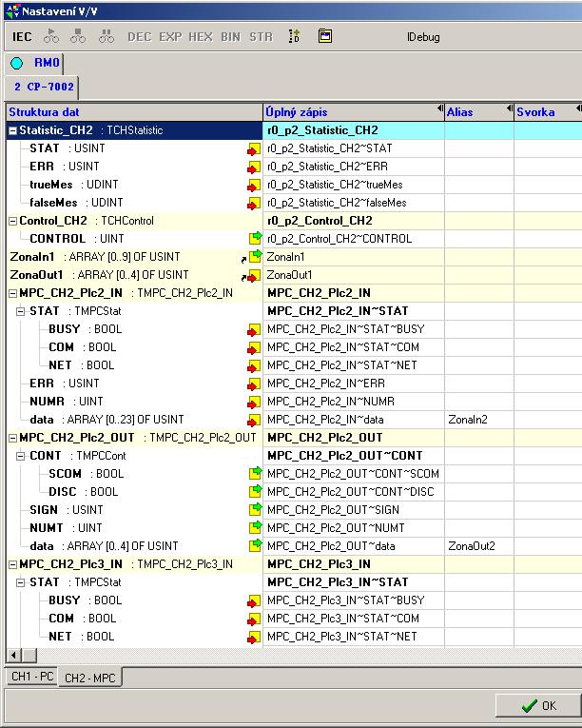The height and width of the screenshot is (728, 582).
Task: Click third glasses toolbar icon
Action: point(107,36)
